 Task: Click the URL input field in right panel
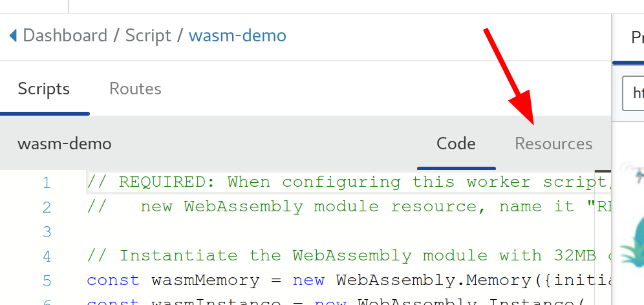click(x=634, y=94)
